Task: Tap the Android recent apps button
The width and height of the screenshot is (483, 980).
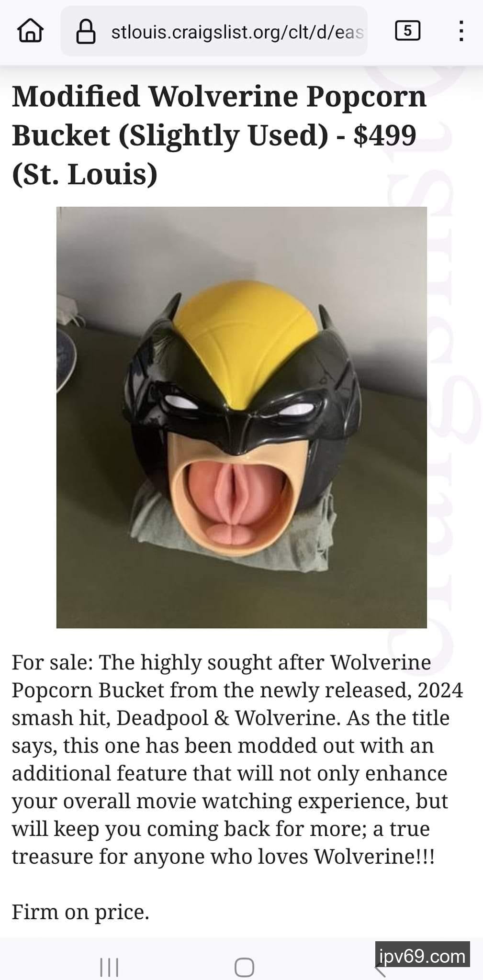Action: coord(109,967)
